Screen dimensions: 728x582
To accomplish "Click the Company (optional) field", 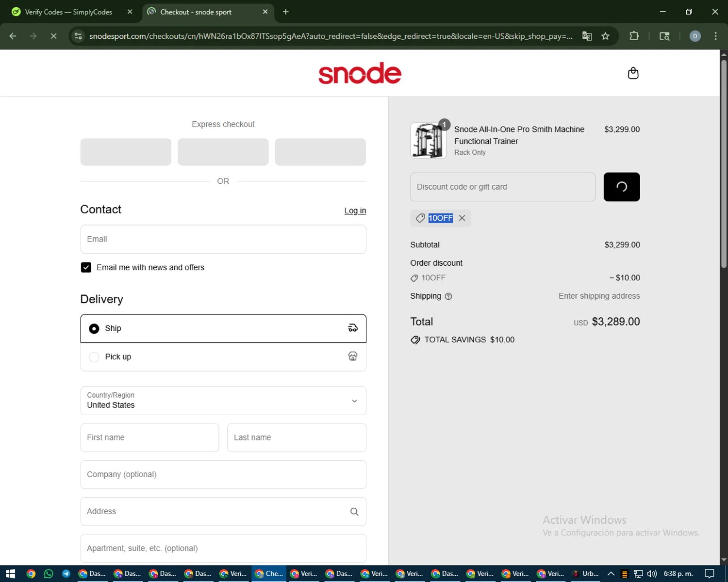I will pos(223,474).
